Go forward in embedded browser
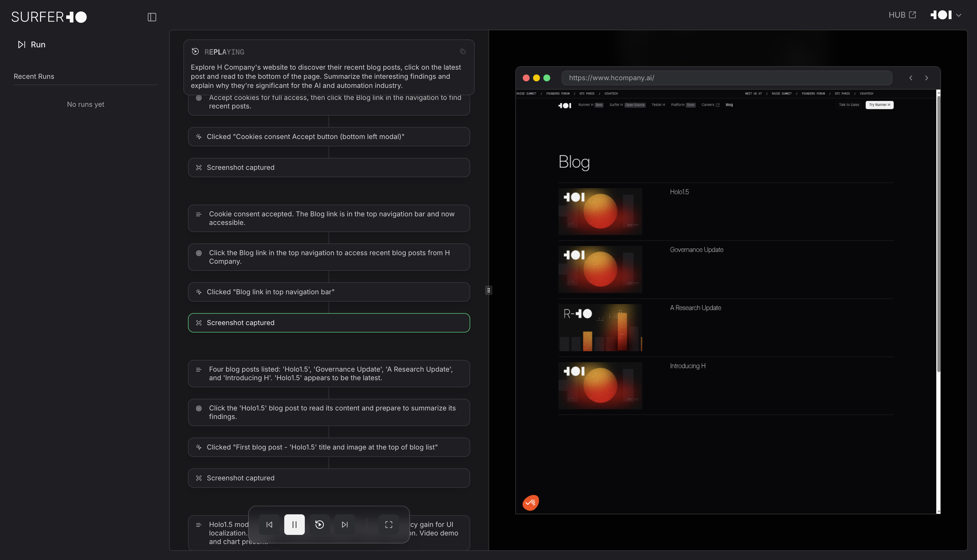Image resolution: width=977 pixels, height=560 pixels. pos(926,78)
